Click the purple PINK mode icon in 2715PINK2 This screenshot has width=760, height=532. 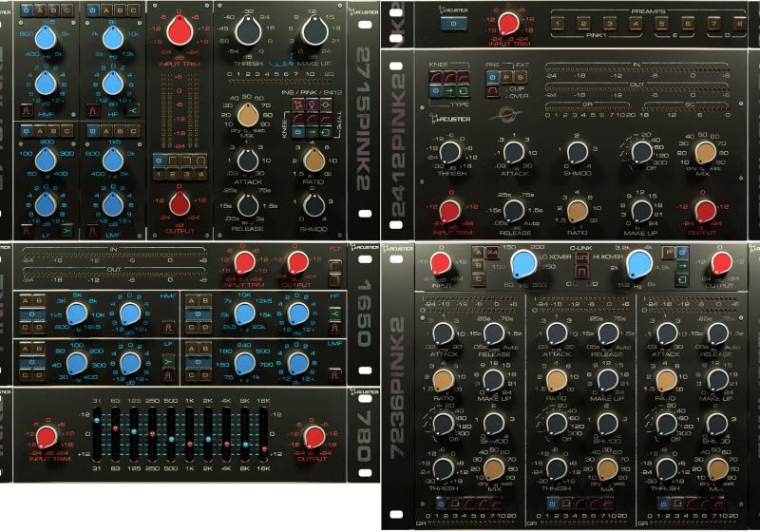[x=313, y=104]
